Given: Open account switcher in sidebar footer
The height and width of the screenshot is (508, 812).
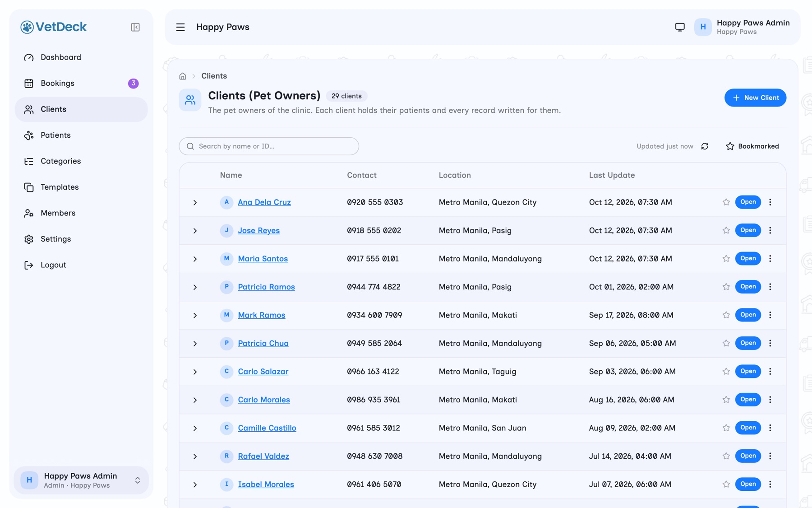Looking at the screenshot, I should (x=81, y=480).
